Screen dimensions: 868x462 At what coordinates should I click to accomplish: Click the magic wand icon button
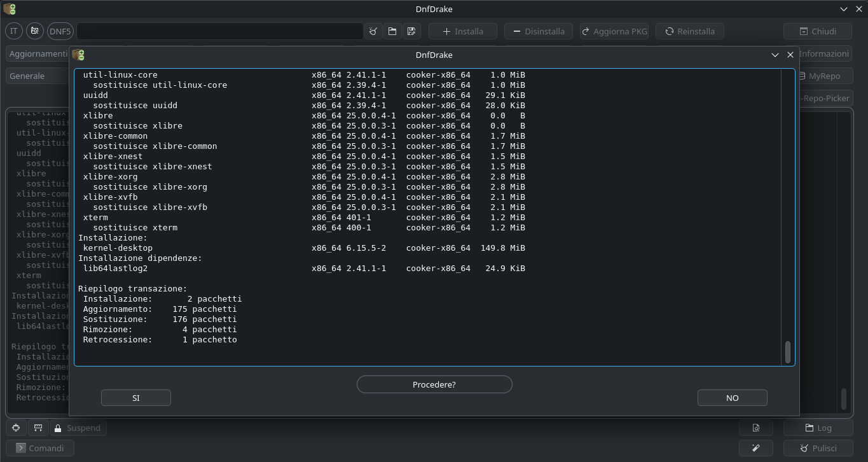(755, 448)
